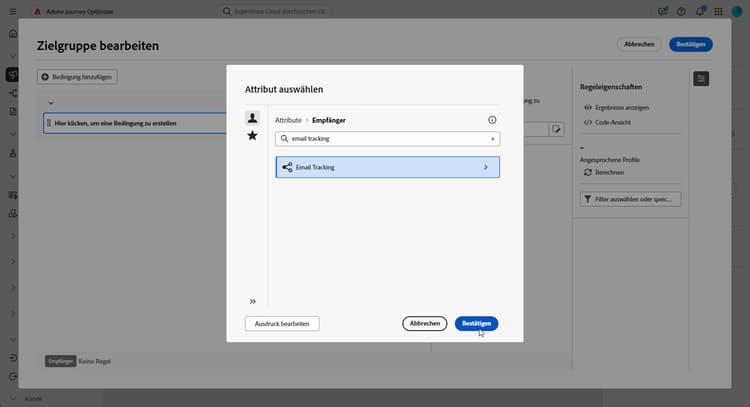Confirm attribute selection with Bestätigen in dialog
Screen dimensions: 750x407
click(x=476, y=324)
